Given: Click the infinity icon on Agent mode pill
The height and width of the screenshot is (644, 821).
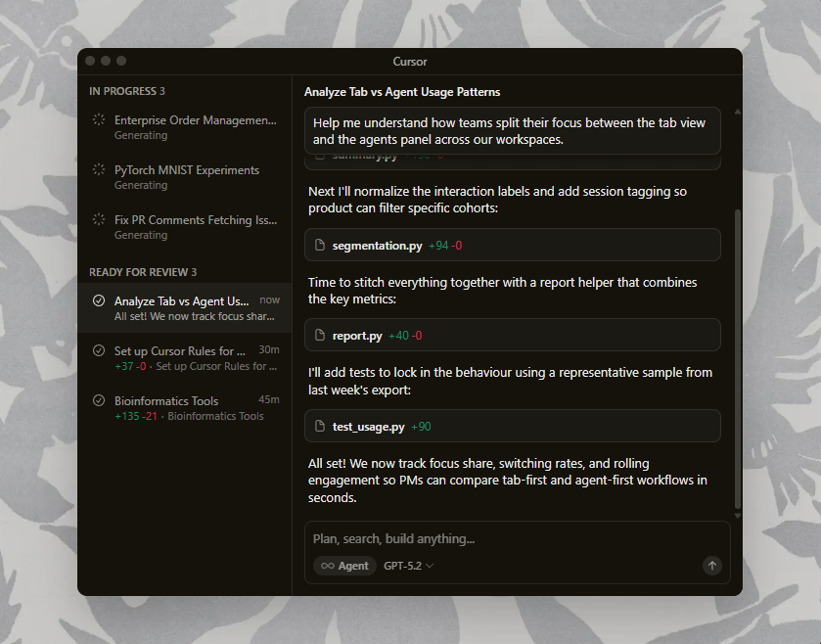Looking at the screenshot, I should pos(328,566).
